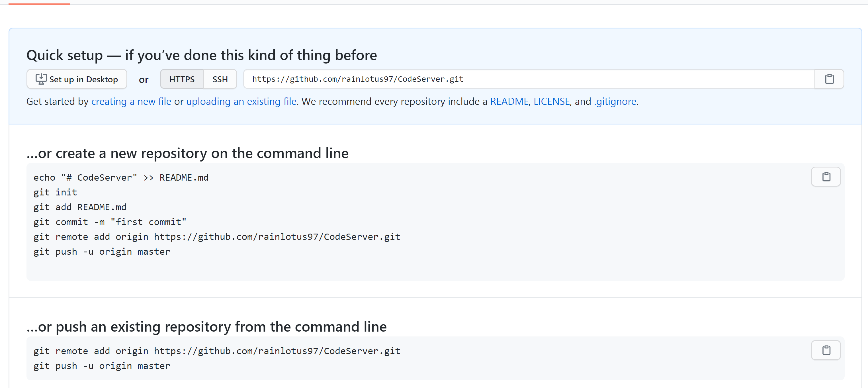Viewport: 868px width, 388px height.
Task: Click the git init command line
Action: (55, 193)
